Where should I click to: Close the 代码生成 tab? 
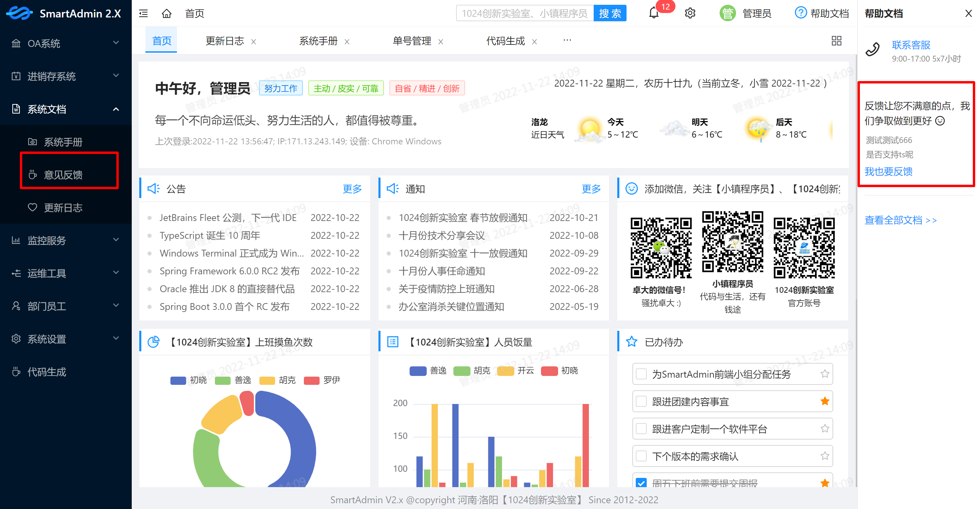[x=534, y=41]
